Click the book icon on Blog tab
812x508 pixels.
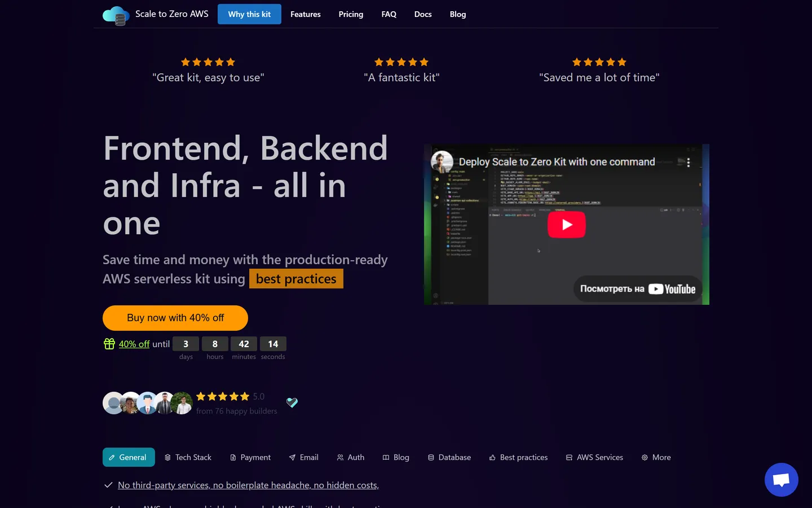[x=386, y=458]
